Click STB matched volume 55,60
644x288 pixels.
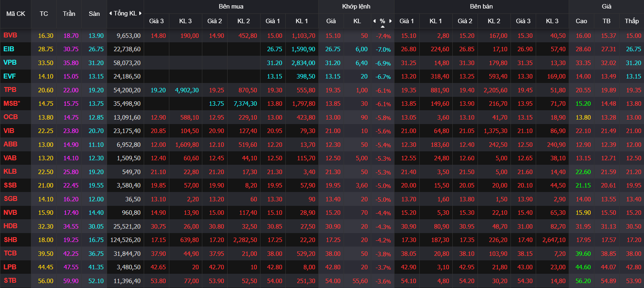pos(360,281)
